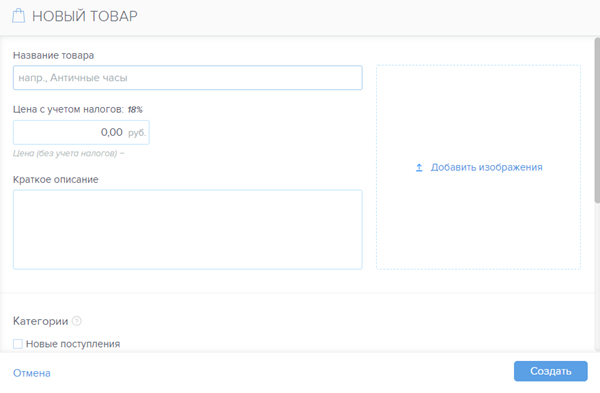Click inside the Краткое описание textarea

click(188, 230)
